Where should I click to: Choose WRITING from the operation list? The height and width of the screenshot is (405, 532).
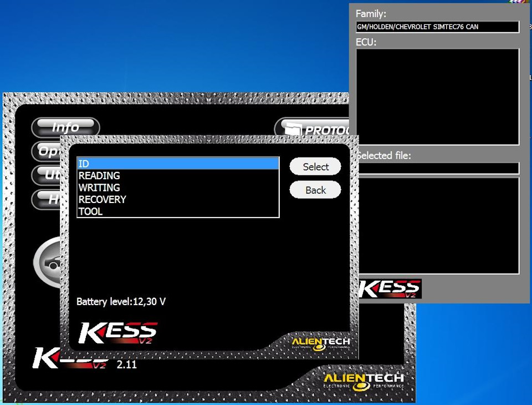coord(178,188)
